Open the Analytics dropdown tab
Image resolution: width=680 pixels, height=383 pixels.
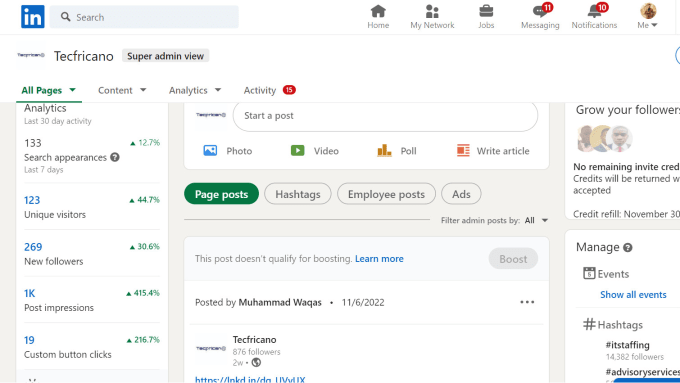[x=195, y=90]
